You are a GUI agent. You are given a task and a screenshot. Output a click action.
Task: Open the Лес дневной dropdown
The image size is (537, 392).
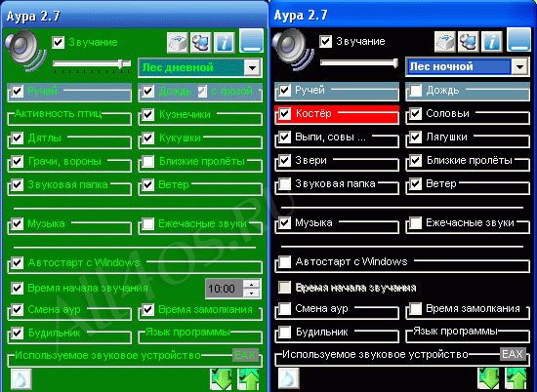point(252,67)
